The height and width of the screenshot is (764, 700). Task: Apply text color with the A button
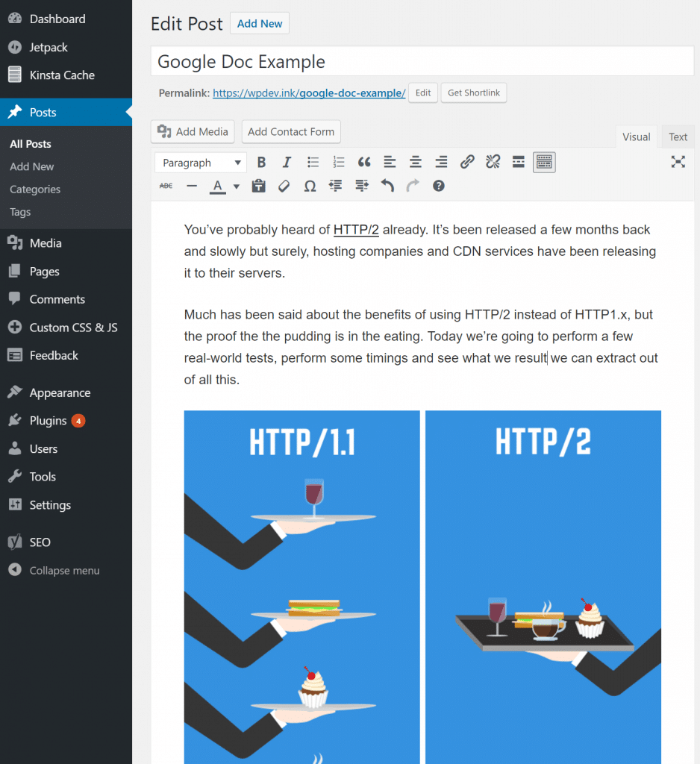(217, 186)
